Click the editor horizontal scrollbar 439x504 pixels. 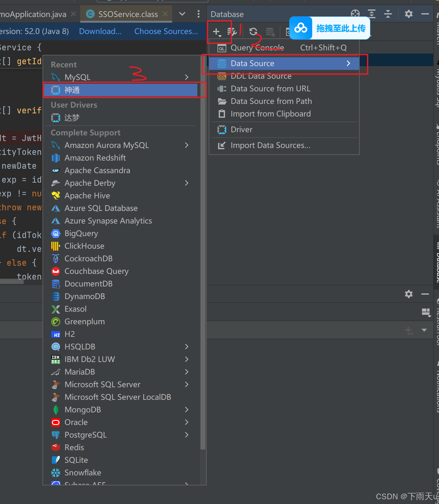[x=12, y=282]
